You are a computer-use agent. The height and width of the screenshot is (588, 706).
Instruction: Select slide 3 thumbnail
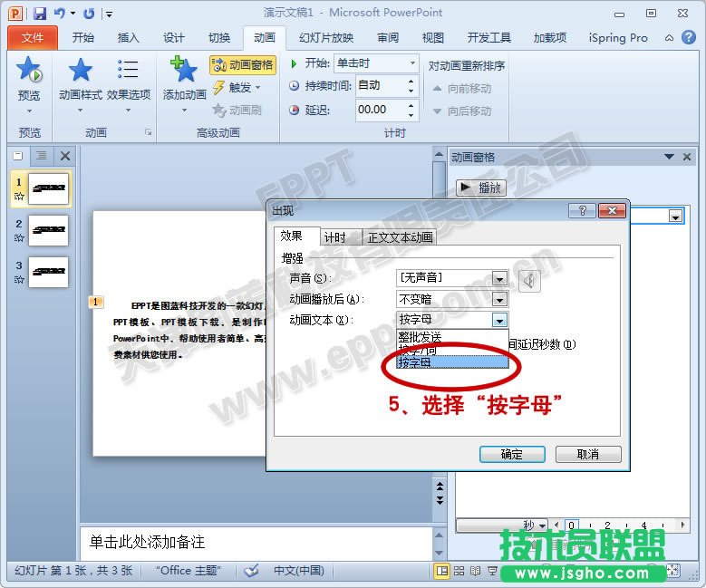49,272
